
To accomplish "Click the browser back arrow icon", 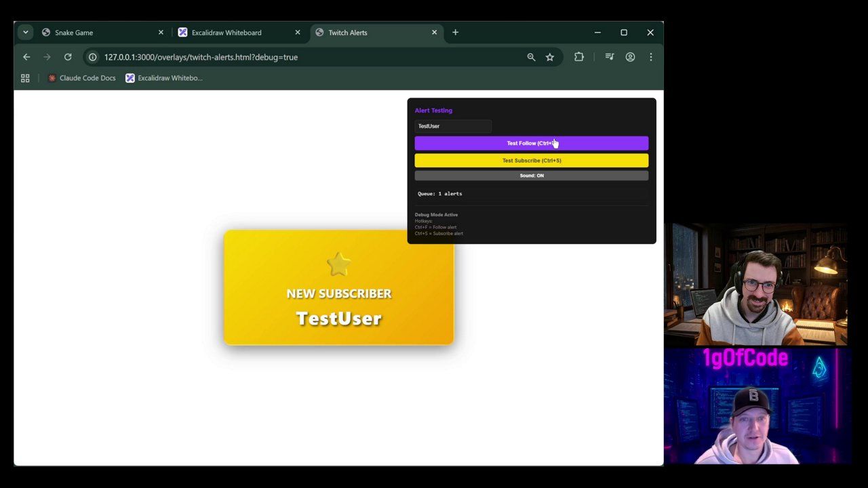I will (26, 57).
